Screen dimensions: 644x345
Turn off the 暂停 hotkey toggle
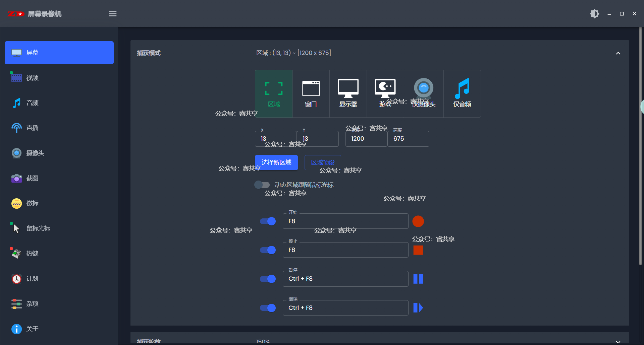[268, 279]
